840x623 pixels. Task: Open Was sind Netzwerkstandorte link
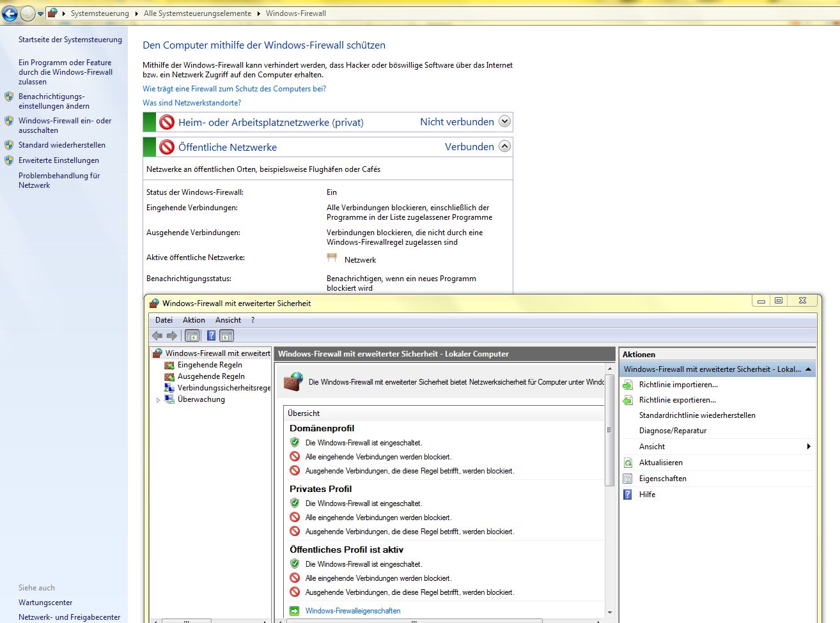[192, 103]
